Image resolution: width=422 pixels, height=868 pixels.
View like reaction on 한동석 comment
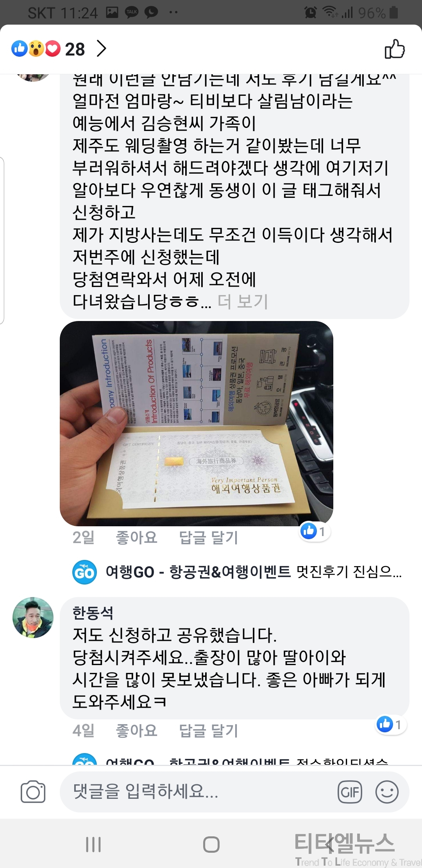tap(391, 725)
